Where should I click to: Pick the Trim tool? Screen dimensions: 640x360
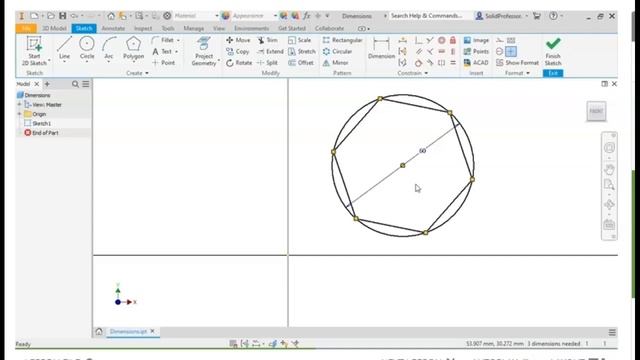[x=267, y=40]
